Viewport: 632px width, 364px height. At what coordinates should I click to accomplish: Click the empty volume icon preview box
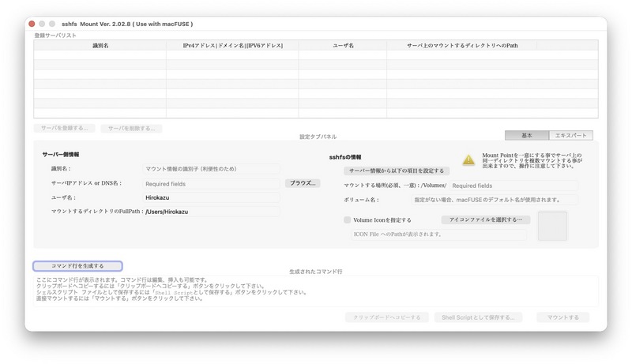coord(552,226)
